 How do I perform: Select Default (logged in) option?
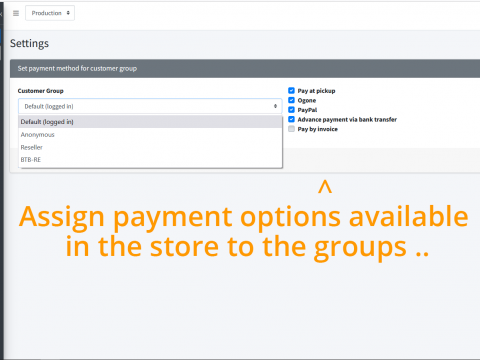tap(150, 122)
